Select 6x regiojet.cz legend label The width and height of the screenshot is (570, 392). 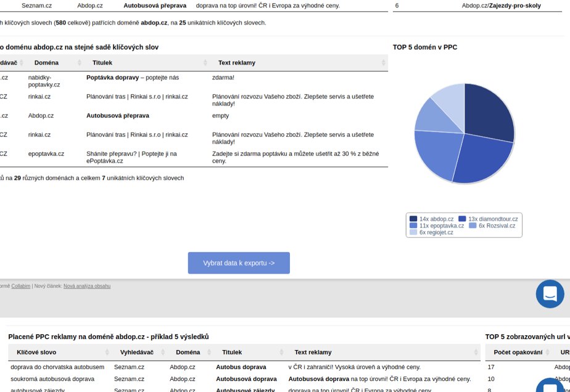point(436,232)
